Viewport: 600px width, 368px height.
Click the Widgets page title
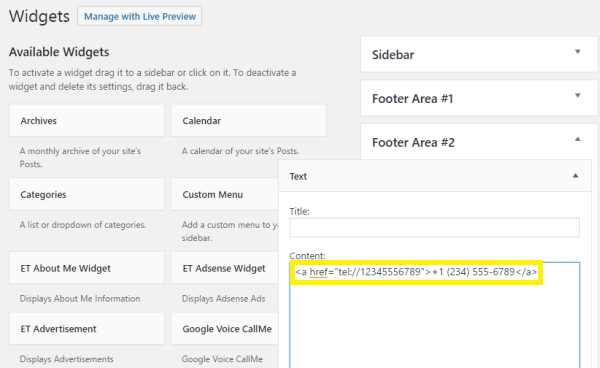tap(39, 16)
